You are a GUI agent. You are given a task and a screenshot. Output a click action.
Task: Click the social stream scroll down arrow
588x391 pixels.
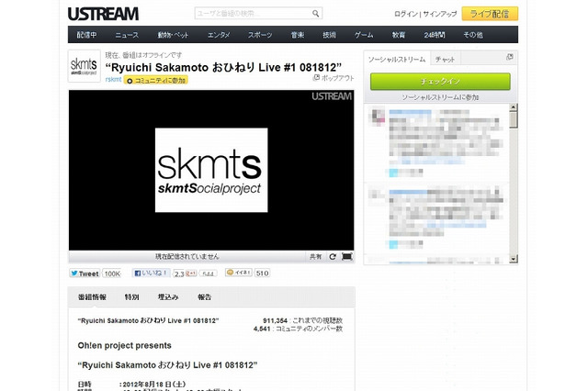514,259
